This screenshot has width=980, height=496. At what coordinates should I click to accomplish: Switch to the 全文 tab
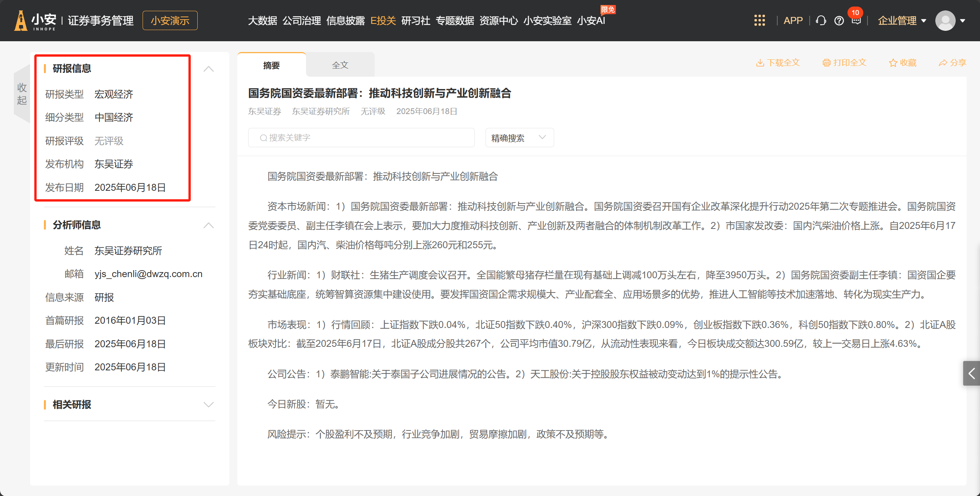click(x=340, y=65)
